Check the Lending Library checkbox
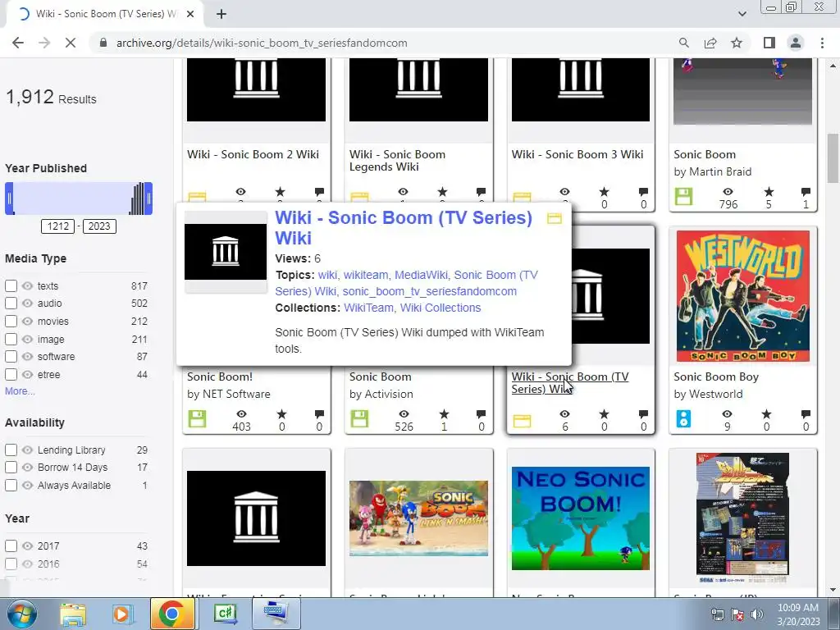840x630 pixels. pyautogui.click(x=11, y=450)
